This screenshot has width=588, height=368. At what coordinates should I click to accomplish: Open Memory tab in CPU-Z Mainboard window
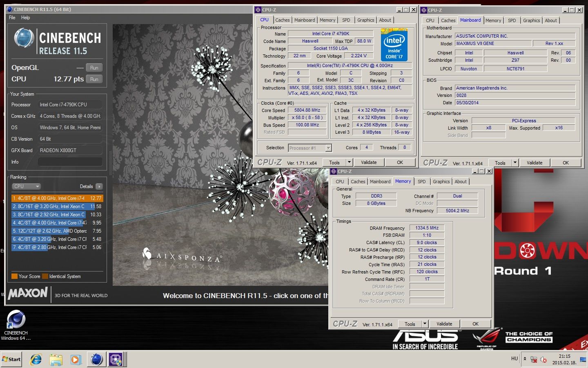pyautogui.click(x=493, y=20)
